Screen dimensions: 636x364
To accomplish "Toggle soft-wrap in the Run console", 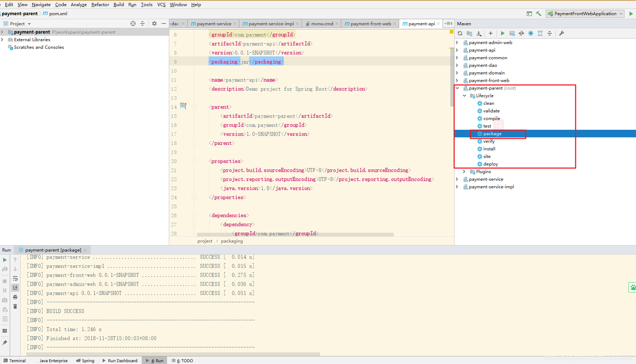I will click(x=15, y=278).
